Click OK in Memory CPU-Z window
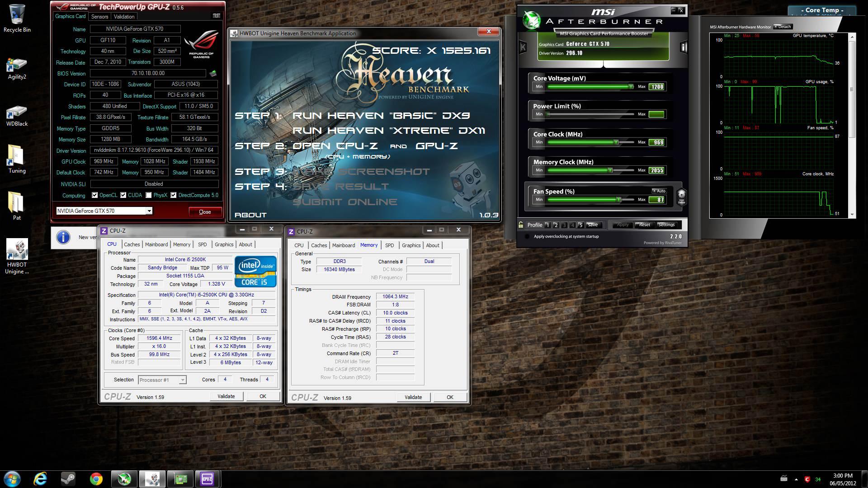868x488 pixels. (x=450, y=397)
